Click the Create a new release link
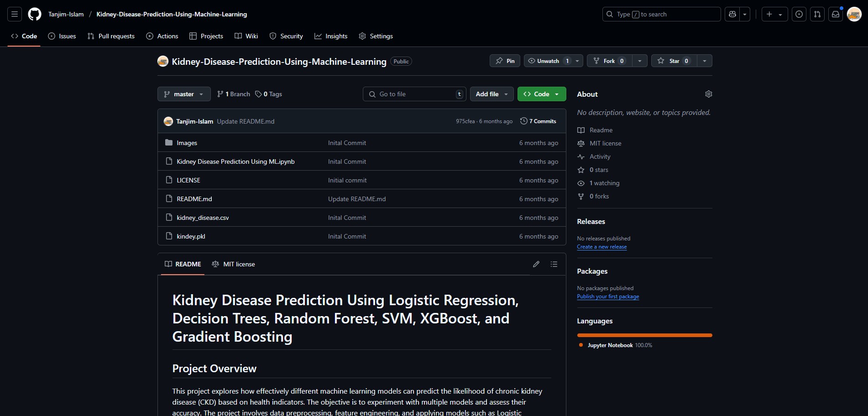The height and width of the screenshot is (416, 868). [601, 247]
